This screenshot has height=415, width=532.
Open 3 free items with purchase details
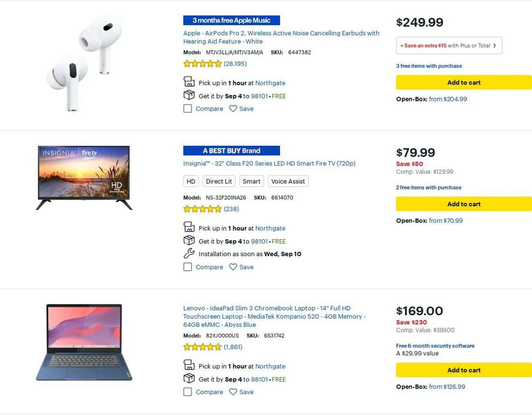(429, 66)
